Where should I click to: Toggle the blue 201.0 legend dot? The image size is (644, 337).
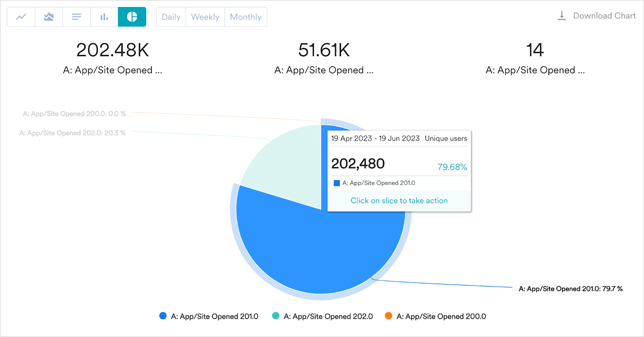coord(163,316)
